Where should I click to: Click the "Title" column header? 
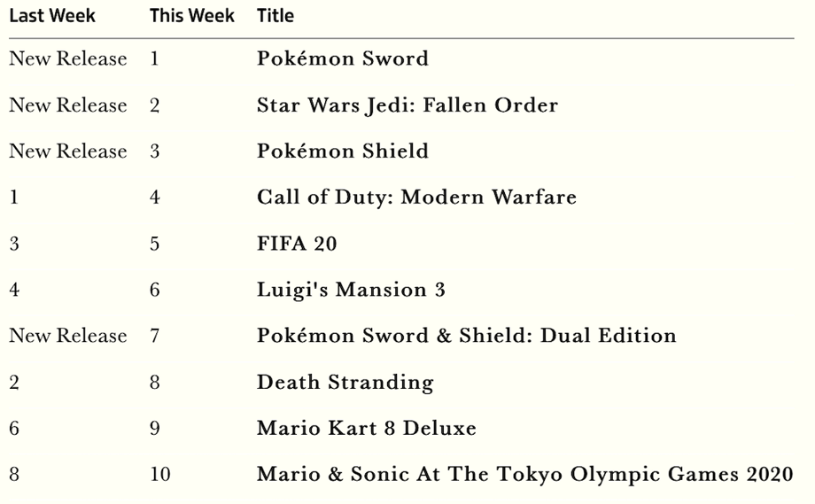276,16
